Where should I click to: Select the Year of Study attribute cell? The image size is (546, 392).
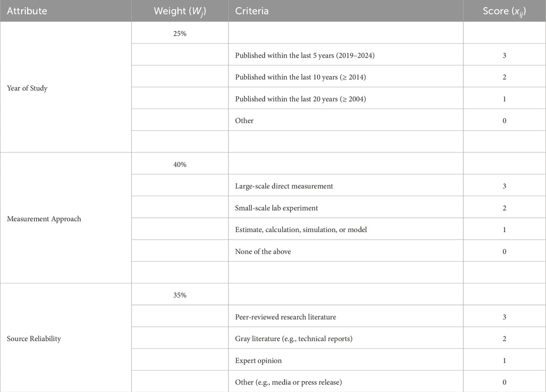pos(27,88)
